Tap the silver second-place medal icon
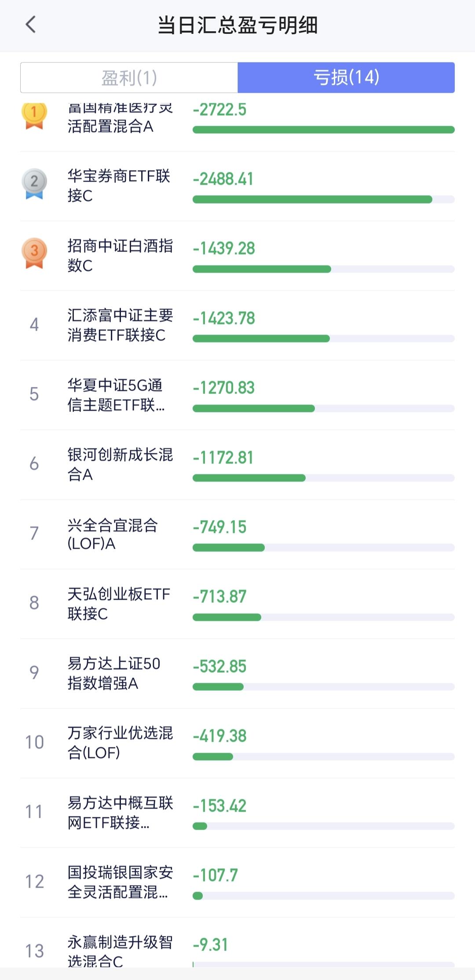 (34, 183)
